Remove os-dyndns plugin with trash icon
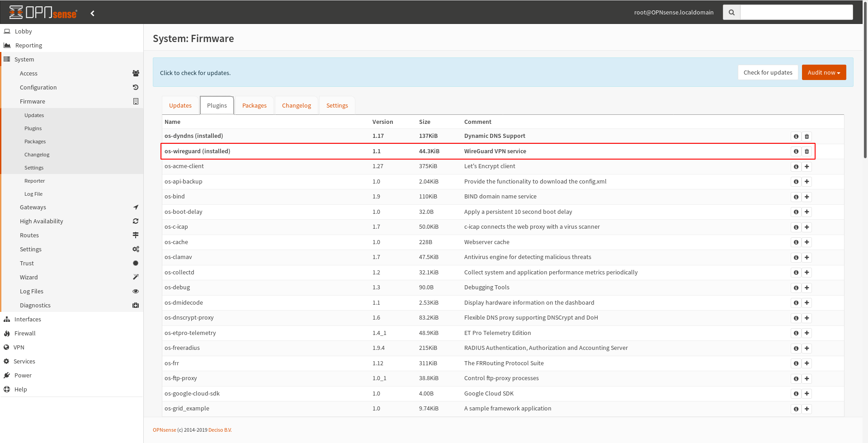Viewport: 868px width, 443px height. pos(807,137)
